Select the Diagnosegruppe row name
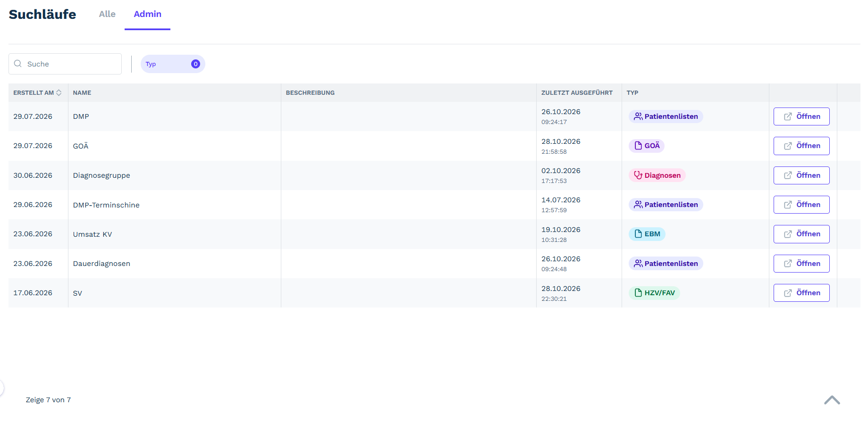 pyautogui.click(x=101, y=175)
